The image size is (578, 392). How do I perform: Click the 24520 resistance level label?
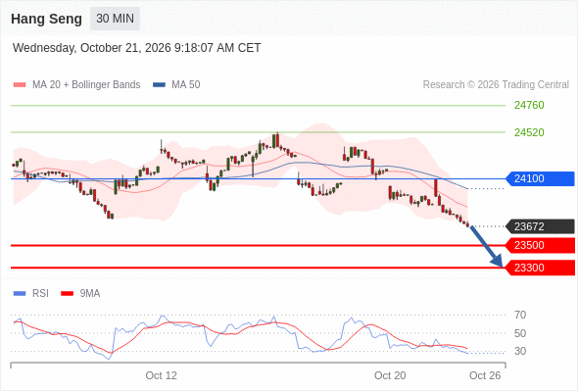[529, 132]
